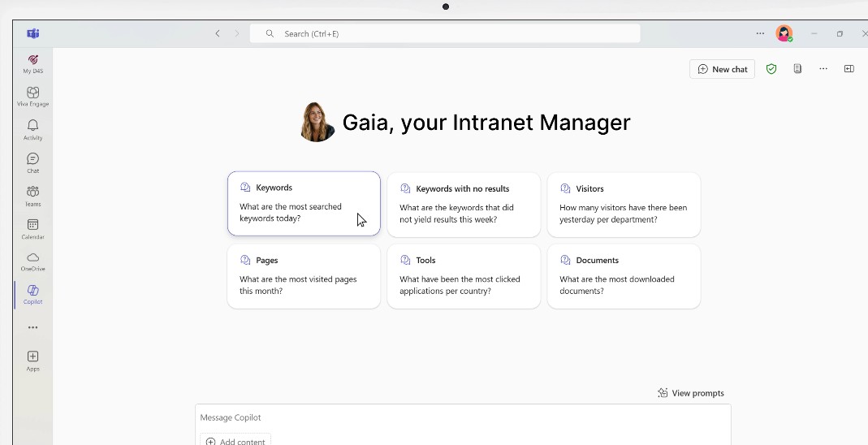Open the notes icon beside shield
The width and height of the screenshot is (868, 445).
(797, 69)
